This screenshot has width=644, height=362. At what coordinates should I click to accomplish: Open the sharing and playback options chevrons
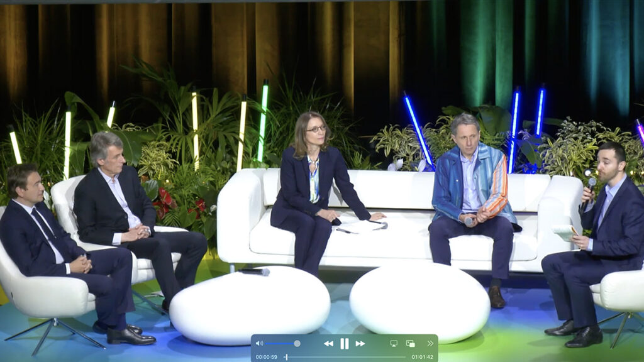pyautogui.click(x=430, y=344)
